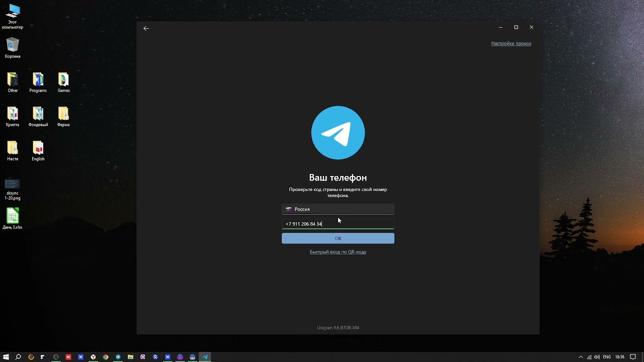Viewport: 644px width, 362px height.
Task: Open Yandex Browser from taskbar
Action: (x=93, y=357)
